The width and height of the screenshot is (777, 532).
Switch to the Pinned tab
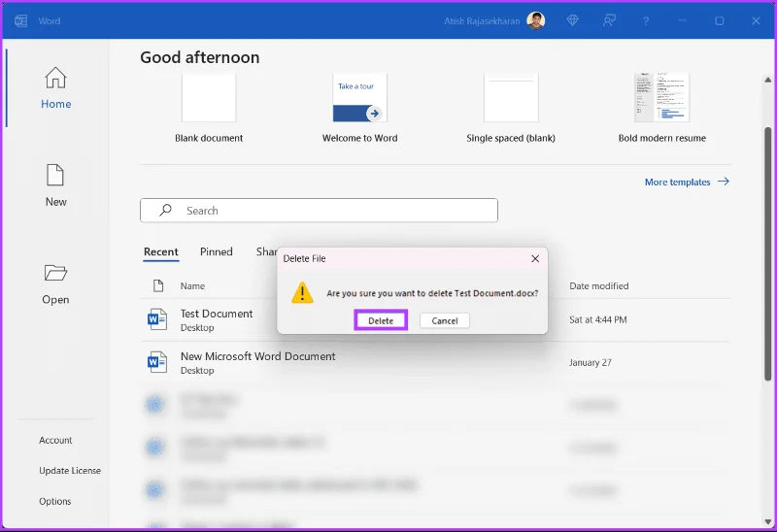click(x=216, y=251)
